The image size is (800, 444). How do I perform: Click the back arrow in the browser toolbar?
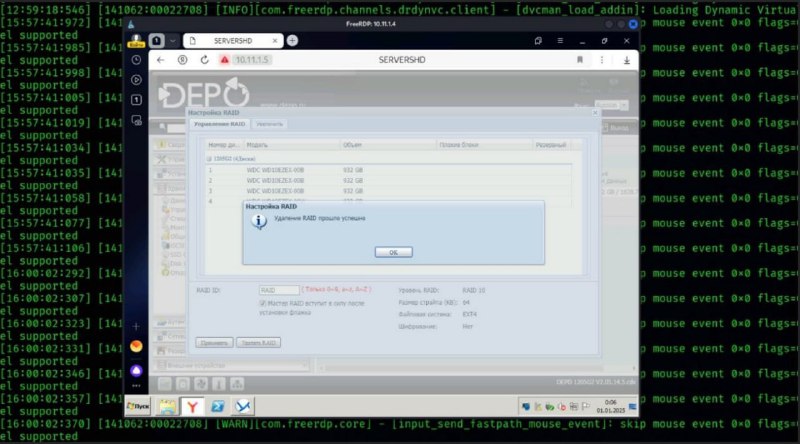pos(161,60)
